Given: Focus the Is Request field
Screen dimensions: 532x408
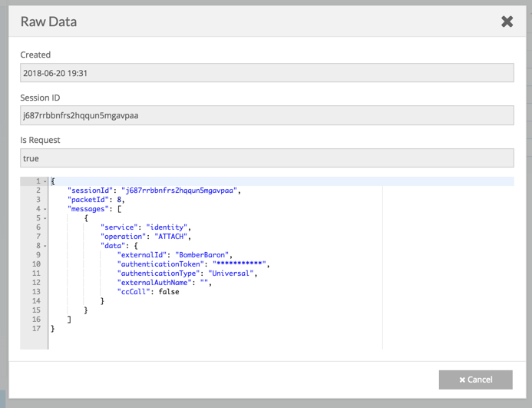Looking at the screenshot, I should pyautogui.click(x=266, y=158).
